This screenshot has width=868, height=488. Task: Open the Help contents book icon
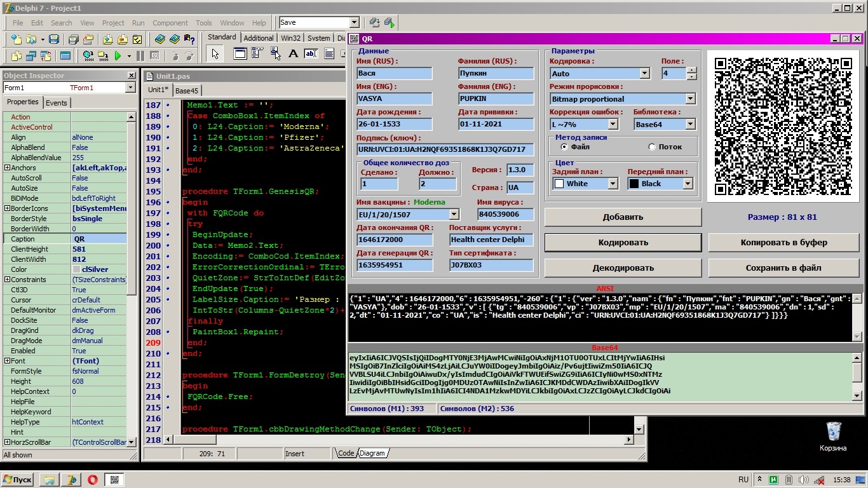tap(160, 39)
